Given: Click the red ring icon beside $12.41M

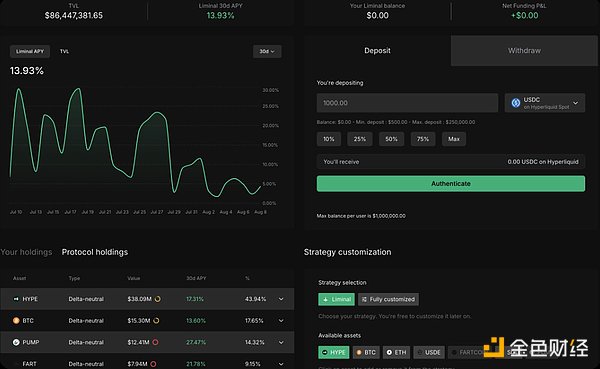Looking at the screenshot, I should click(155, 342).
